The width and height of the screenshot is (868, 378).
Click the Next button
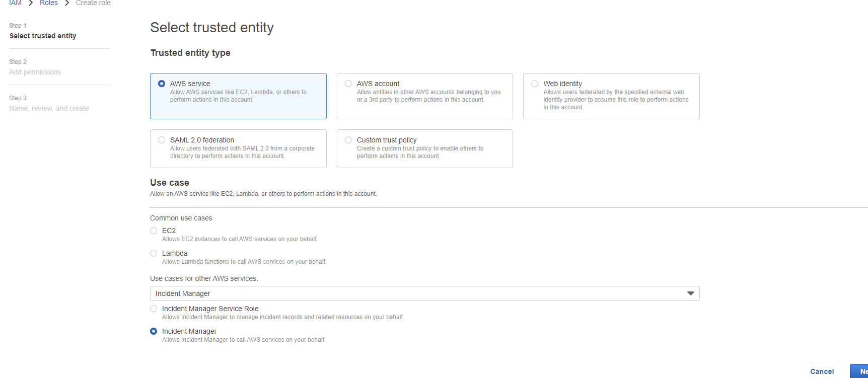[859, 371]
